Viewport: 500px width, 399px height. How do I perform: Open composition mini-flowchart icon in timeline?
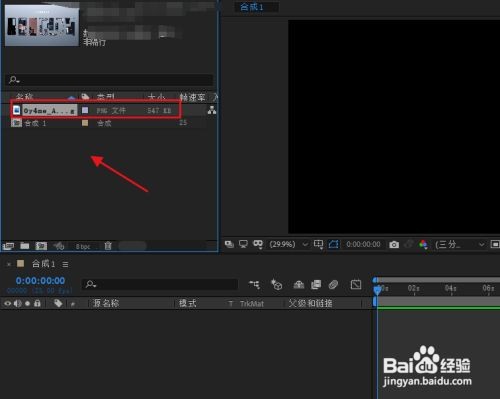tap(255, 285)
